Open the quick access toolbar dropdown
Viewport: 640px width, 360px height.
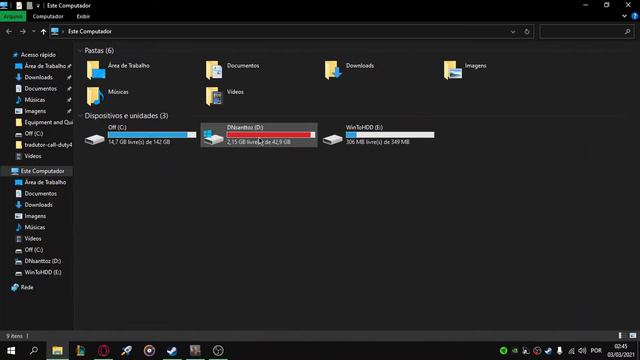pos(38,6)
